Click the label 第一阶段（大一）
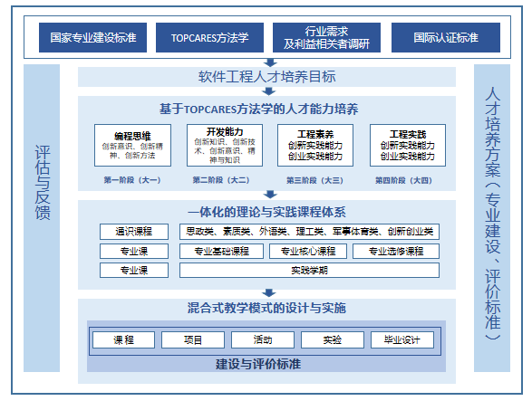This screenshot has height=401, width=532. (132, 180)
